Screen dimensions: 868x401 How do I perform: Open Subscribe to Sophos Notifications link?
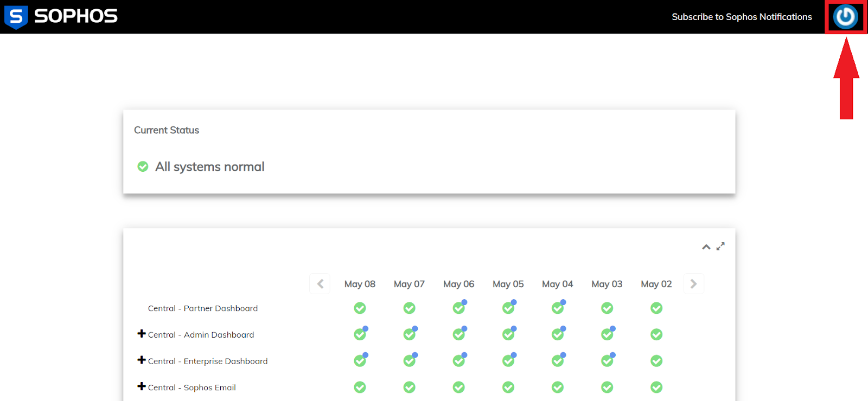[742, 17]
